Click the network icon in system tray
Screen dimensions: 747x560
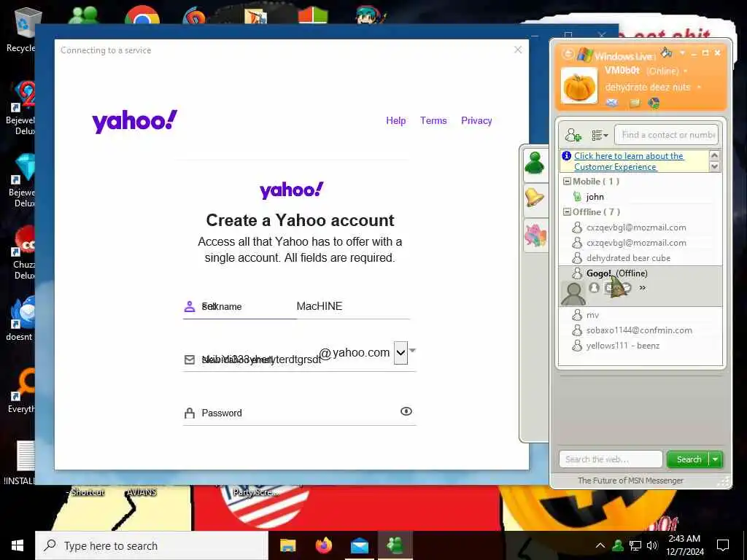(x=635, y=545)
